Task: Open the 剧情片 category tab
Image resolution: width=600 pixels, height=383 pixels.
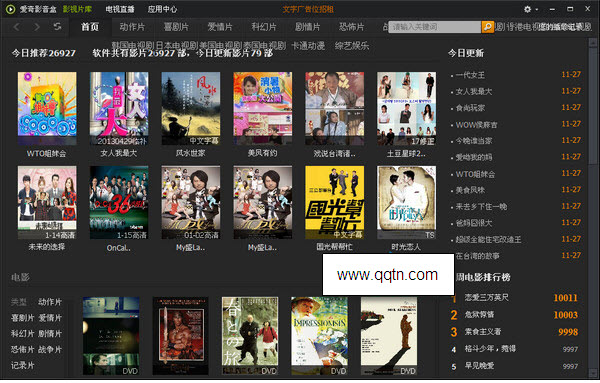Action: [x=307, y=27]
